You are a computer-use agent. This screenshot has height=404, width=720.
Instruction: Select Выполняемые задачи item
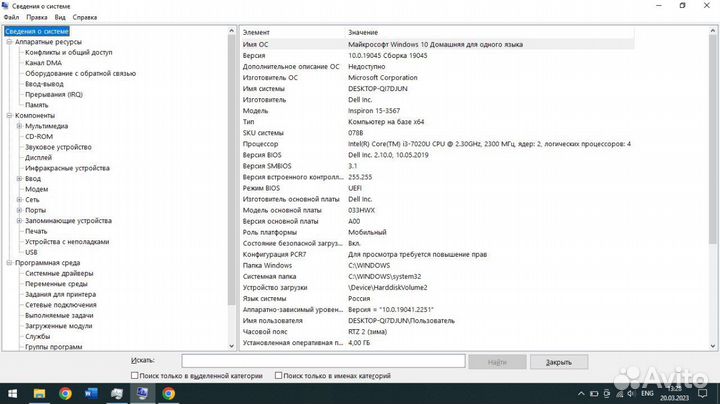pyautogui.click(x=59, y=315)
